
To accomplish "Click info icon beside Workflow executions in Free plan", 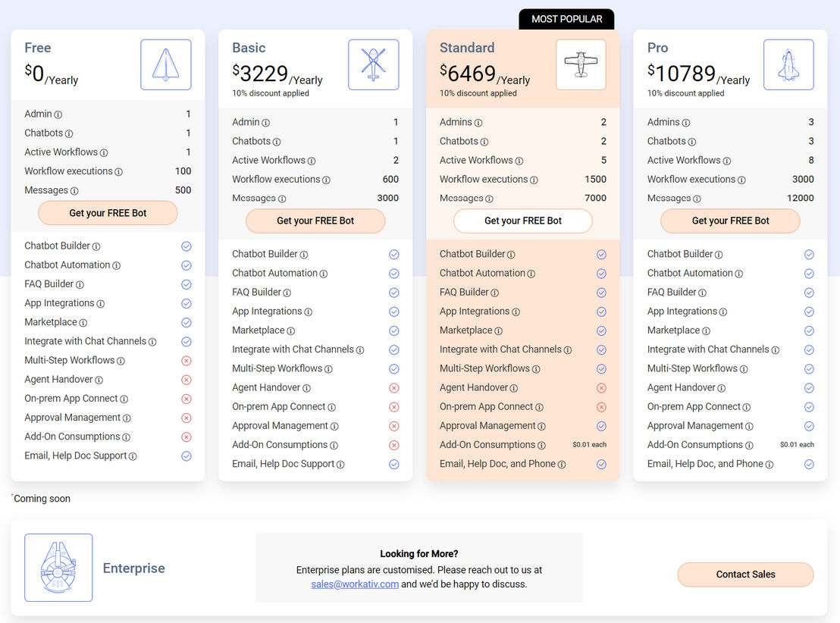I will pyautogui.click(x=118, y=172).
